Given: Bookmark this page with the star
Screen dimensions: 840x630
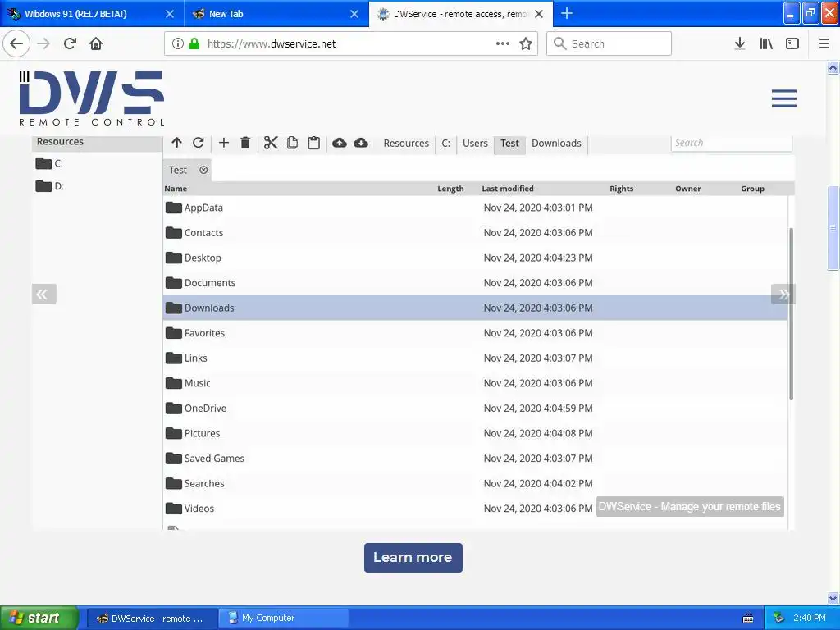Looking at the screenshot, I should click(526, 43).
